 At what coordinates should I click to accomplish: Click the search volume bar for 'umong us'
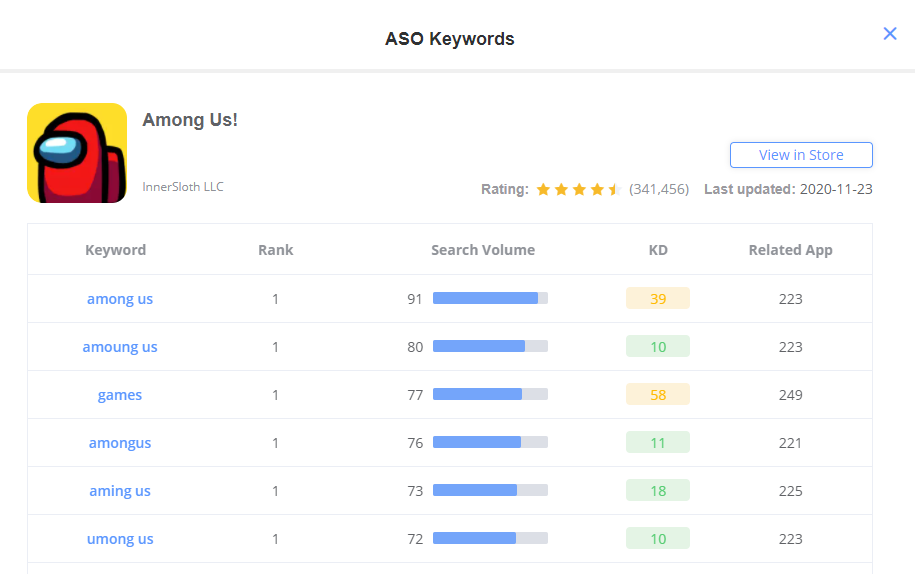(490, 538)
